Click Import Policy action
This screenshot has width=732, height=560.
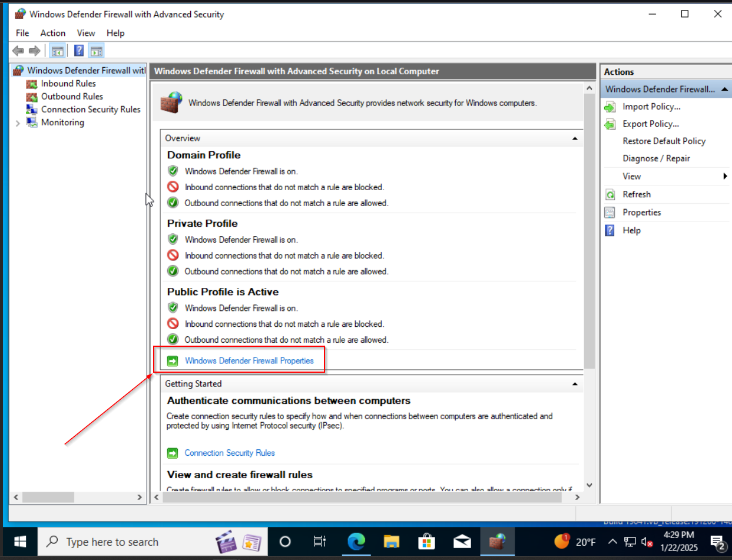click(x=651, y=107)
